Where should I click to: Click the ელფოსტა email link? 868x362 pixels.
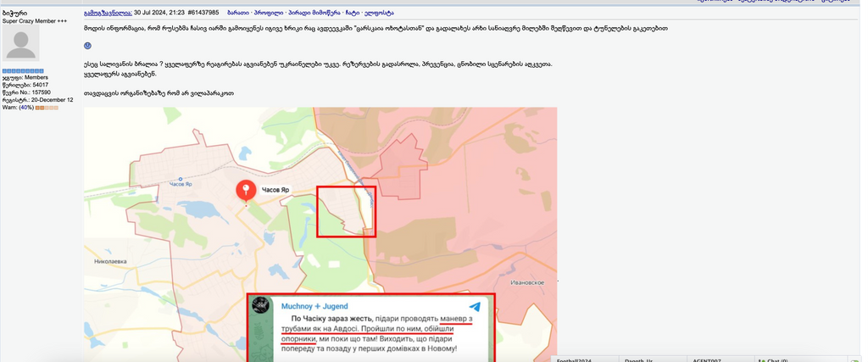(x=379, y=12)
